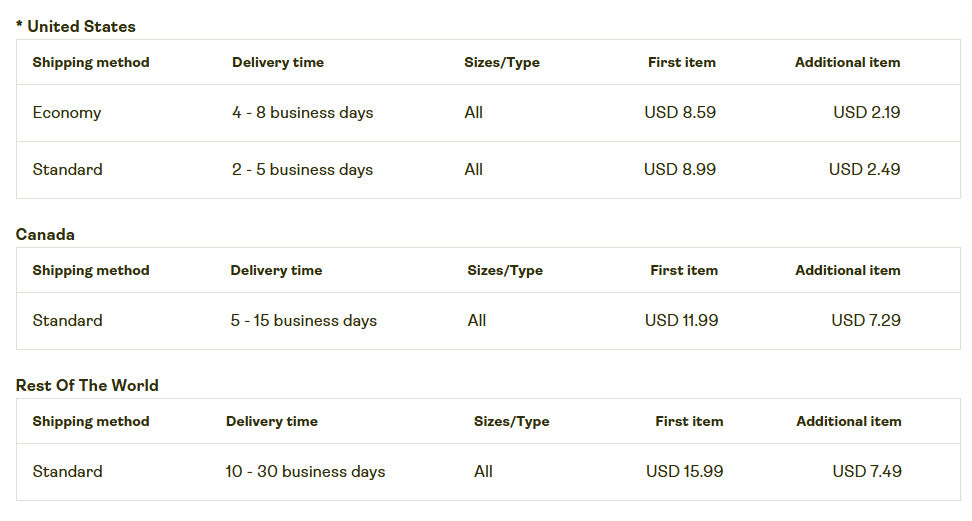Click the USD 7.49 additional item price

tap(867, 472)
